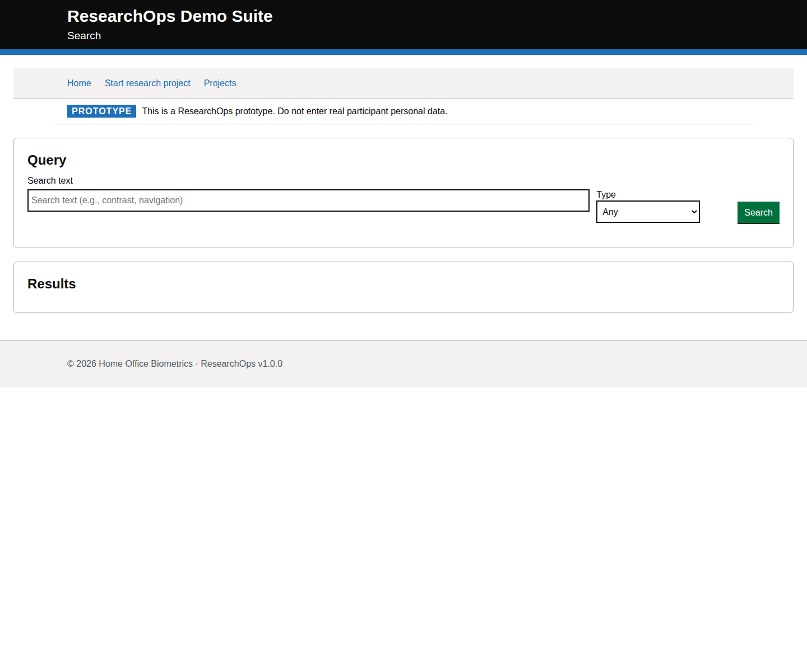Viewport: 807px width, 672px height.
Task: Click the blue stripe under the header
Action: point(403,52)
